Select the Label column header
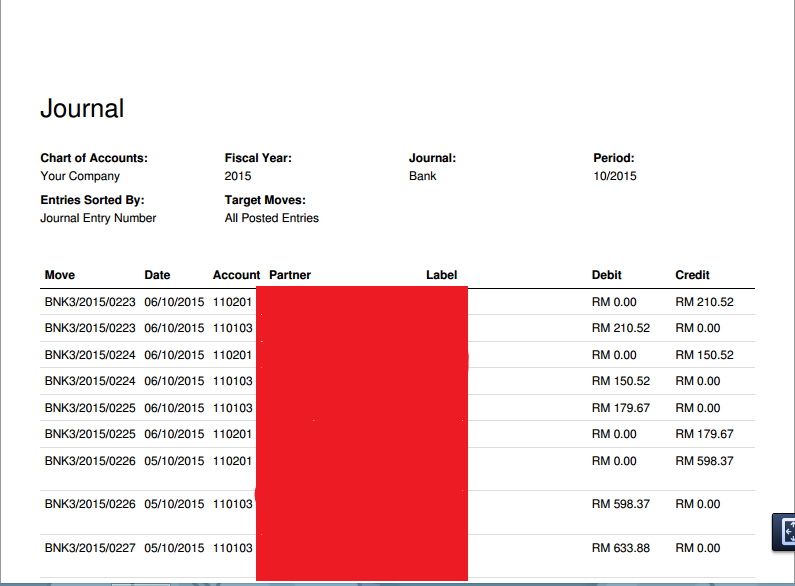Viewport: 795px width, 586px height. [x=441, y=275]
